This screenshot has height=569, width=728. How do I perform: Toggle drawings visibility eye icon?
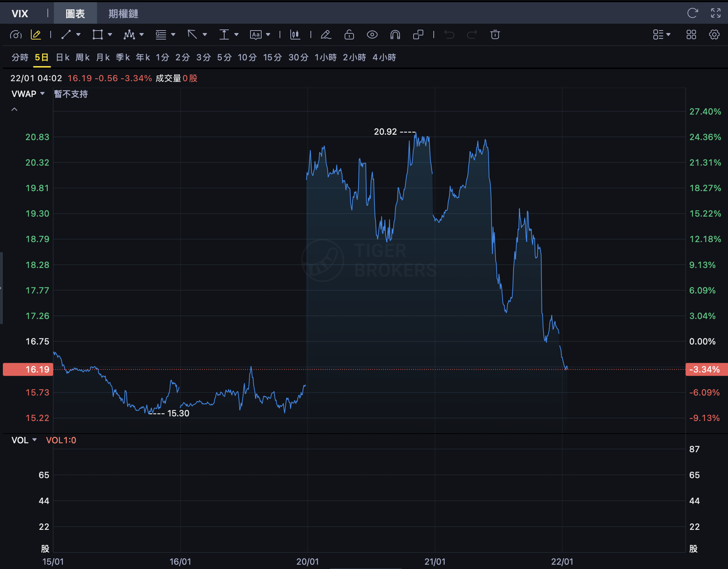tap(372, 34)
